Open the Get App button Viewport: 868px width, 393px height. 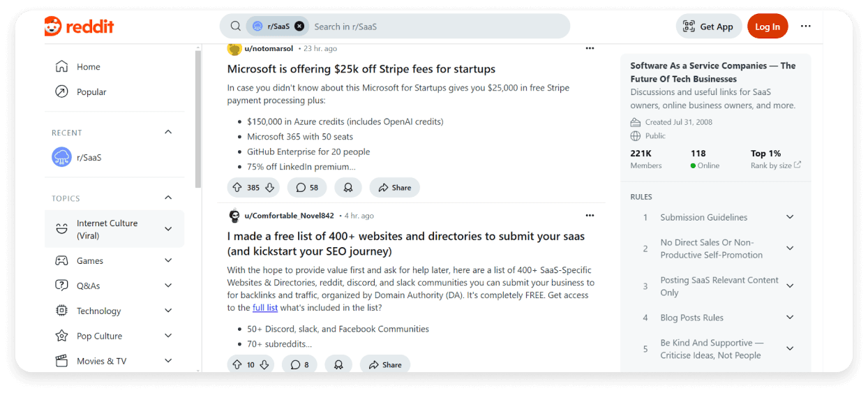[x=708, y=27]
